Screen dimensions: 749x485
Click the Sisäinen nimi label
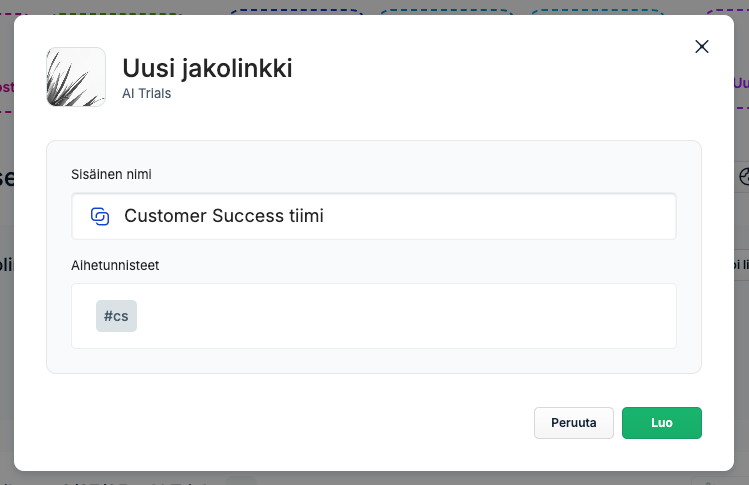point(111,174)
